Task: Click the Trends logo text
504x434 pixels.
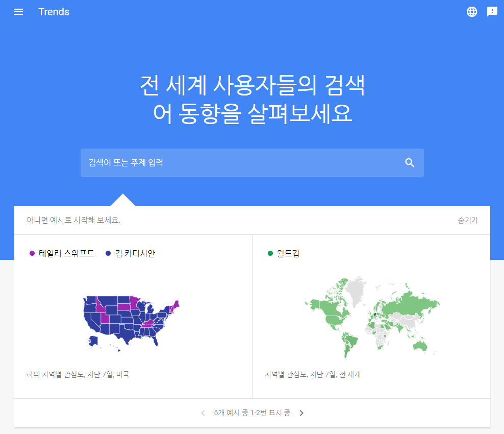Action: pos(54,12)
